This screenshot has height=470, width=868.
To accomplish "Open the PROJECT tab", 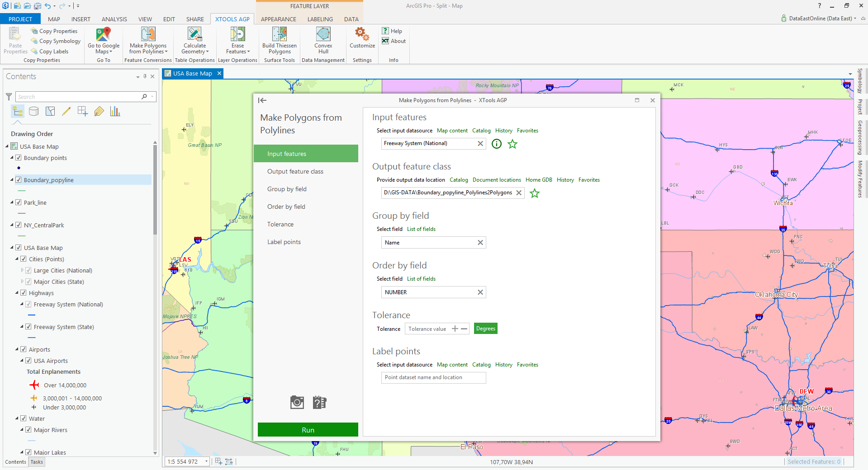I will [x=20, y=19].
